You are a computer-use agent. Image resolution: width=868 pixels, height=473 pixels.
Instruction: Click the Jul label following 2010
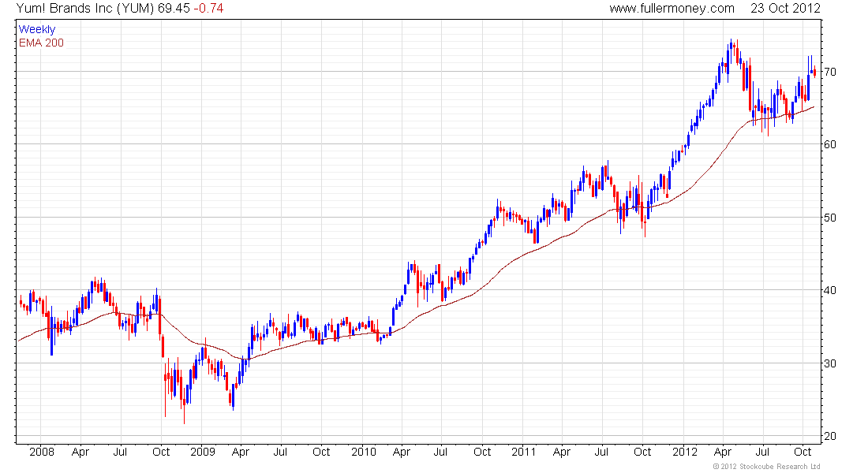(440, 452)
